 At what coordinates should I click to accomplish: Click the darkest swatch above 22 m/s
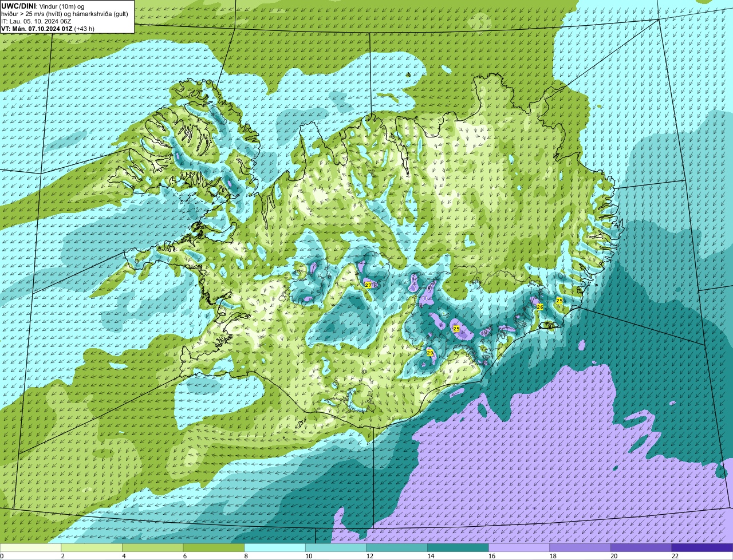point(703,547)
